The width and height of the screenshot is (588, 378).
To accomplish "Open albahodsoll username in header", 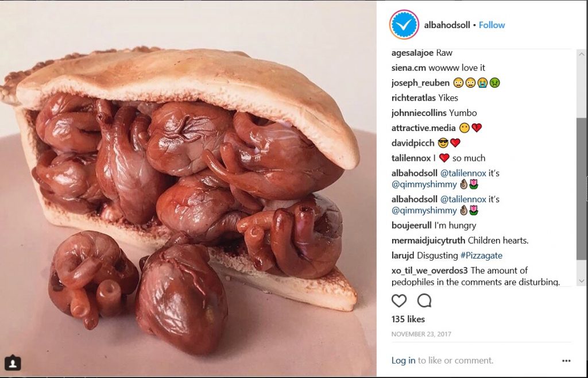I will tap(447, 25).
